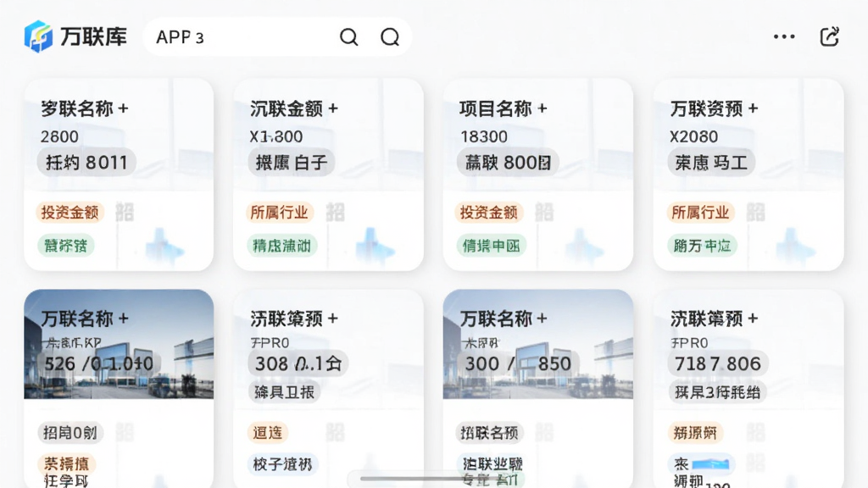Tap the green tag in the 万联资预 card
868x488 pixels.
click(702, 245)
